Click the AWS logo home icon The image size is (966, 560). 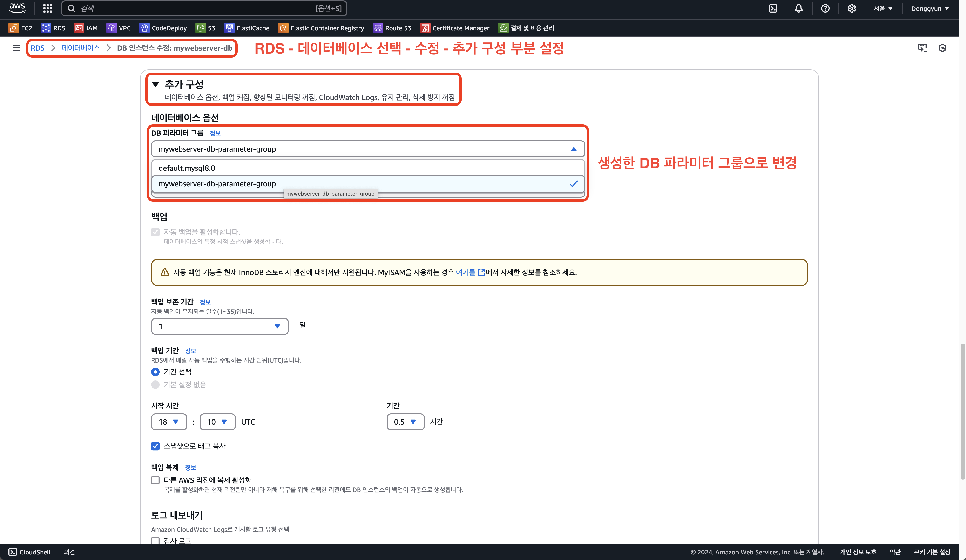point(17,8)
